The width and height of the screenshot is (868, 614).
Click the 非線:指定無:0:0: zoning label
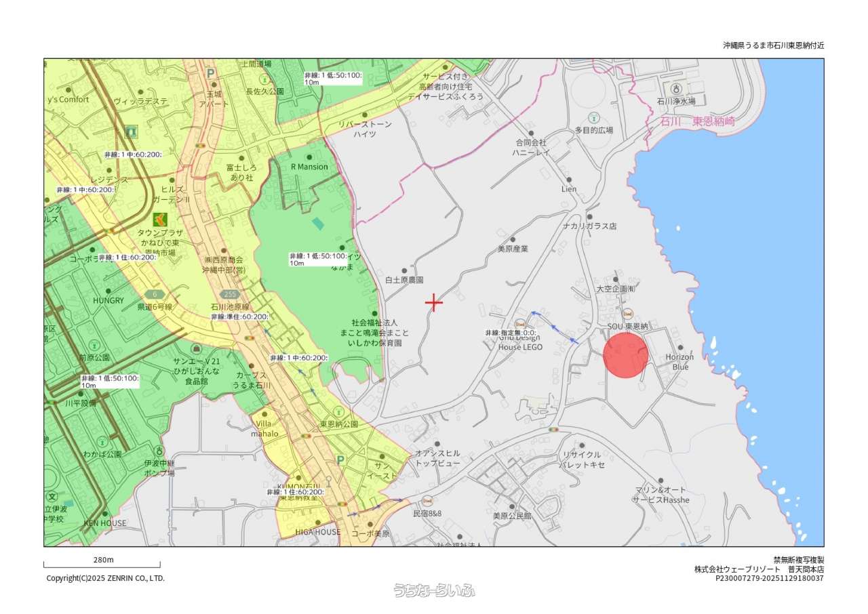[511, 333]
